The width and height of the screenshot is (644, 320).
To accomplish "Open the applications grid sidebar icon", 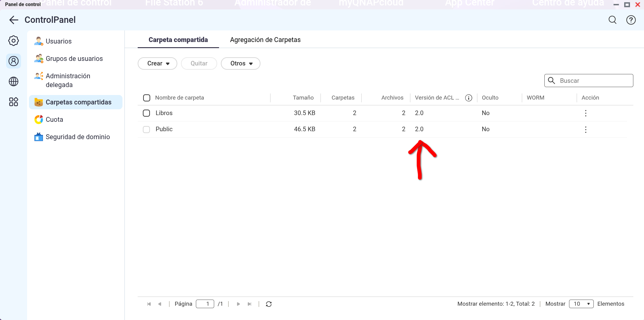I will [x=13, y=102].
